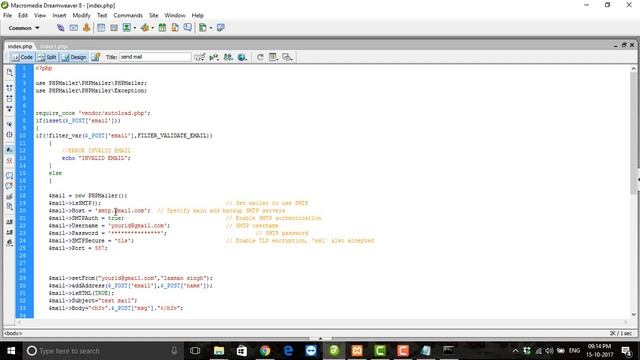The height and width of the screenshot is (360, 640).
Task: Click Expand All icon
Action: coord(9,109)
